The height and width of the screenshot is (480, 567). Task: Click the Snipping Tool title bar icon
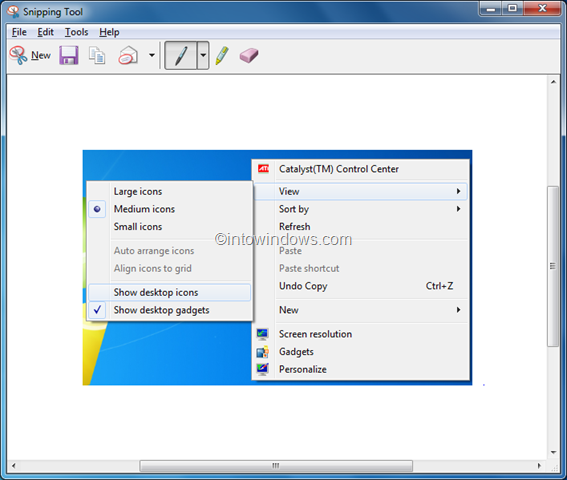click(x=13, y=12)
